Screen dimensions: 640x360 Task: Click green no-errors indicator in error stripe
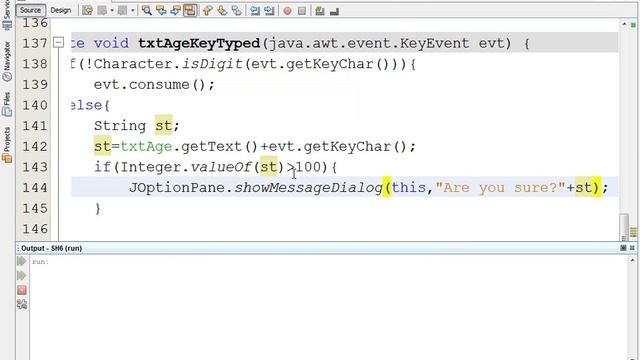click(x=633, y=25)
